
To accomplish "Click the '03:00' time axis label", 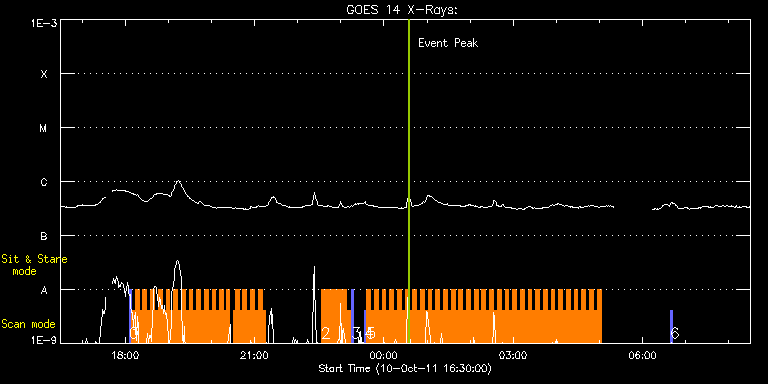I will [513, 355].
